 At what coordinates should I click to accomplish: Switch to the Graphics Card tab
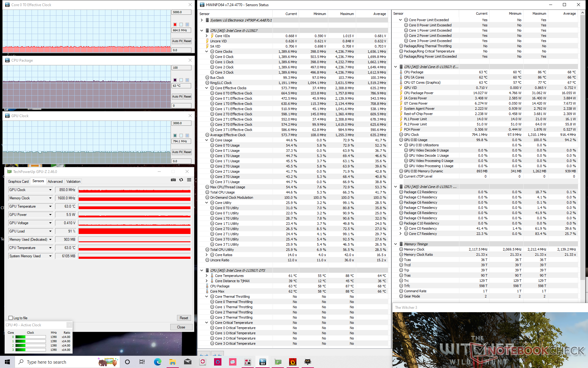click(x=18, y=182)
